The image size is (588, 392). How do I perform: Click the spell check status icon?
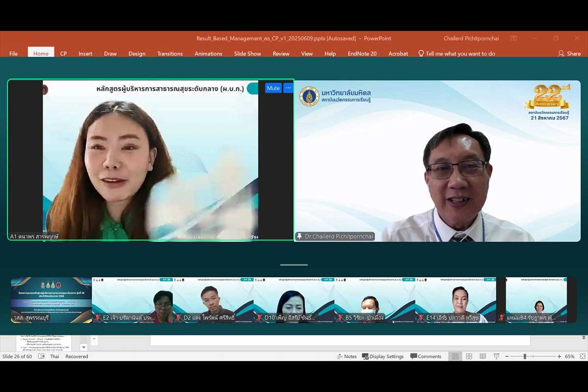42,356
